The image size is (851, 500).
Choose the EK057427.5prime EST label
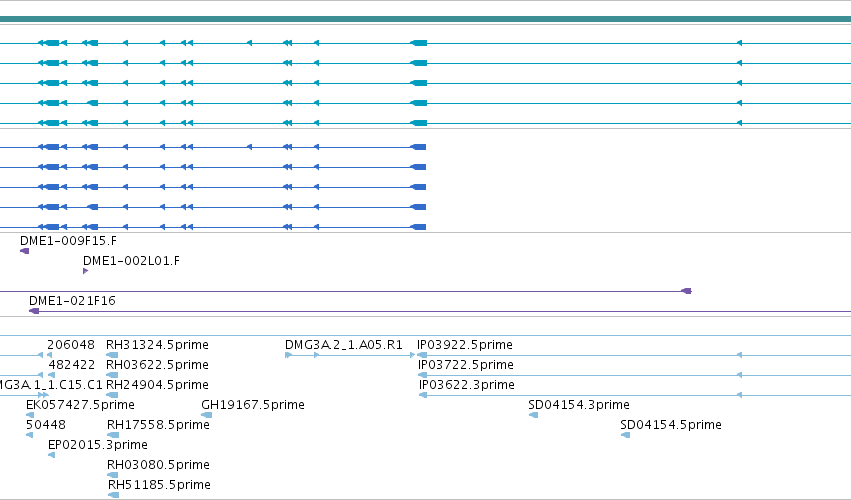click(80, 405)
